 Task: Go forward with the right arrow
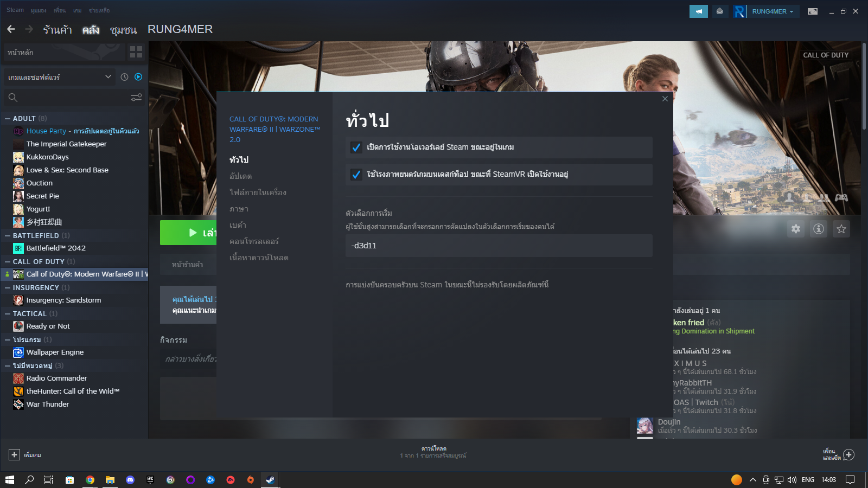click(x=29, y=29)
